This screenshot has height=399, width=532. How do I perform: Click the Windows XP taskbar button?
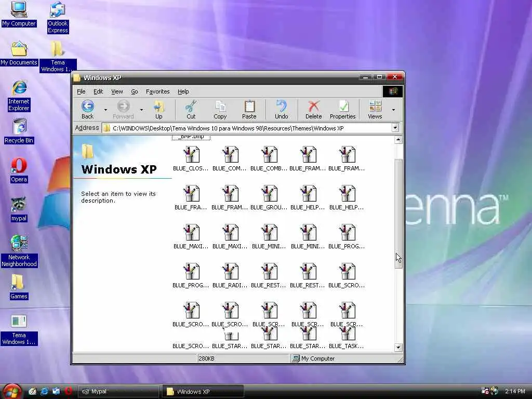point(203,392)
